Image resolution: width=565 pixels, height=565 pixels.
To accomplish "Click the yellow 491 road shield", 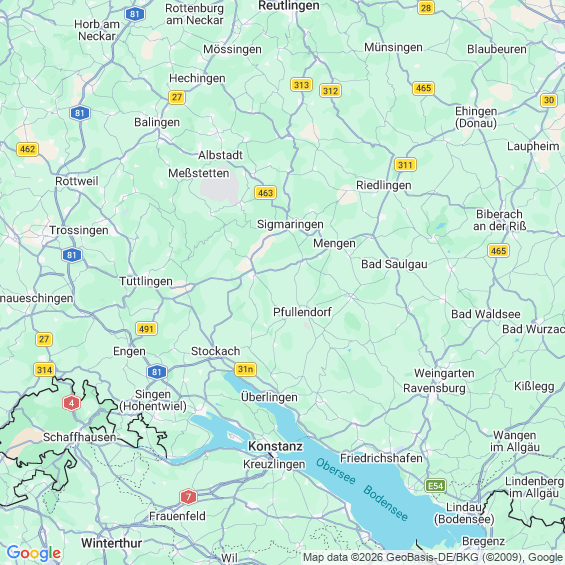I will click(x=146, y=329).
